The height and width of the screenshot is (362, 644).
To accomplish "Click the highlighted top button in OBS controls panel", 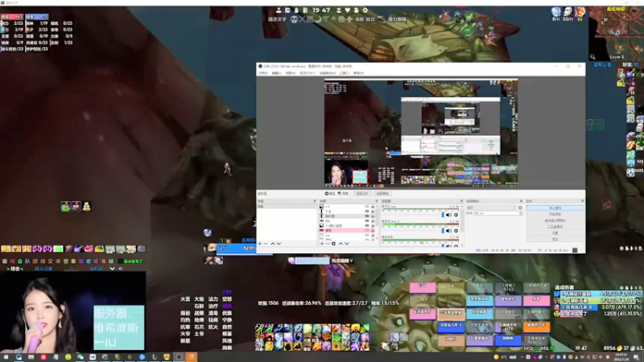I will coord(555,208).
